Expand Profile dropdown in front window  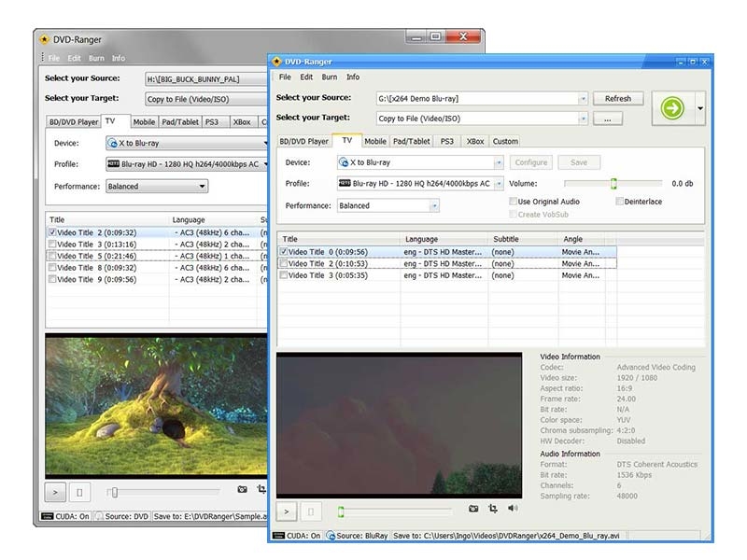(x=499, y=183)
